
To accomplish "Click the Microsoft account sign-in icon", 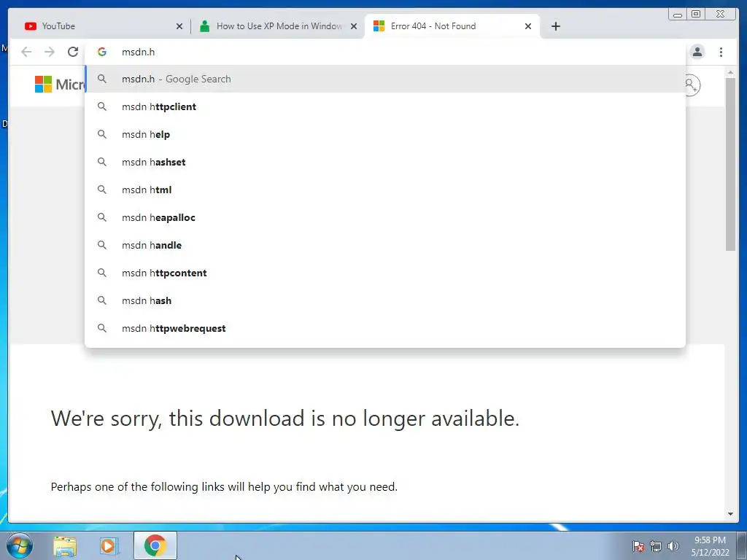I will (692, 85).
